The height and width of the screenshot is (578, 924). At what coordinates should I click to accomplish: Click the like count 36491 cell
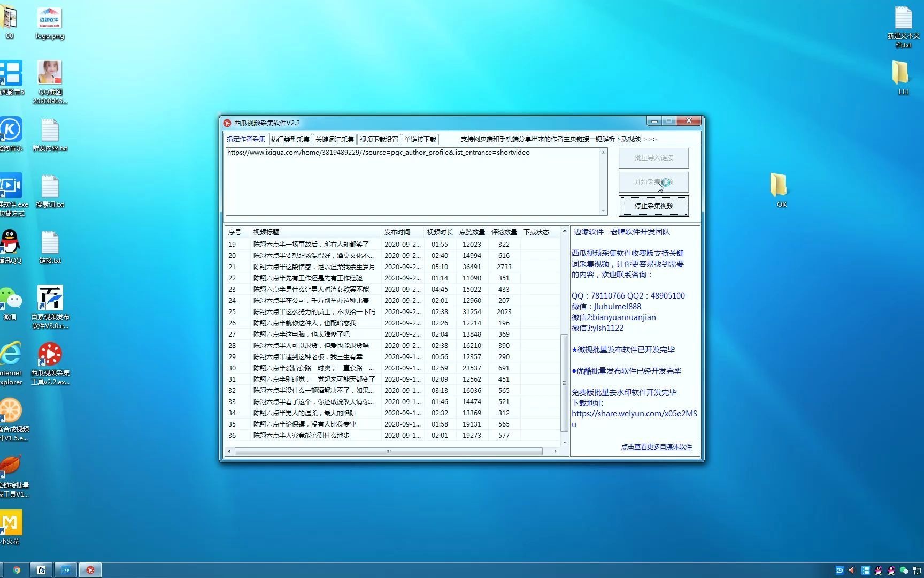(x=472, y=267)
